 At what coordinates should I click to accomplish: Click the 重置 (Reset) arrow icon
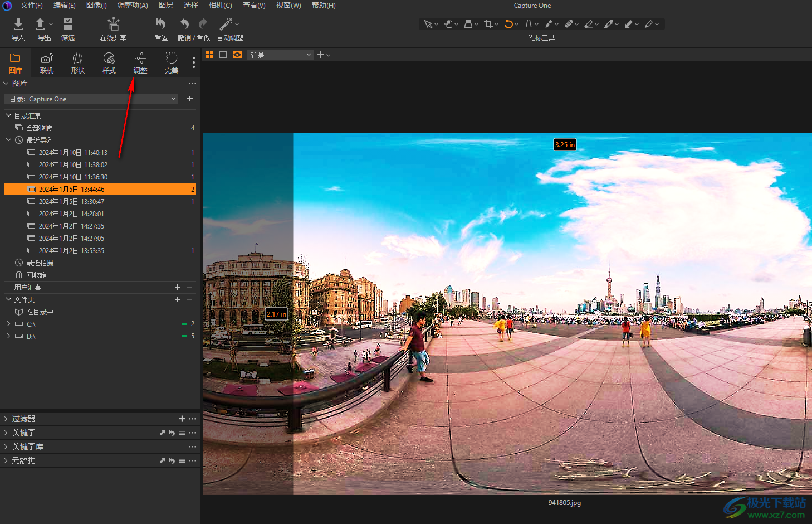(x=161, y=24)
